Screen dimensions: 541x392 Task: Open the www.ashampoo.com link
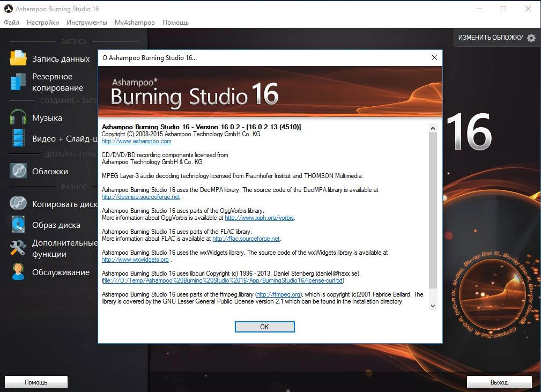click(x=136, y=141)
